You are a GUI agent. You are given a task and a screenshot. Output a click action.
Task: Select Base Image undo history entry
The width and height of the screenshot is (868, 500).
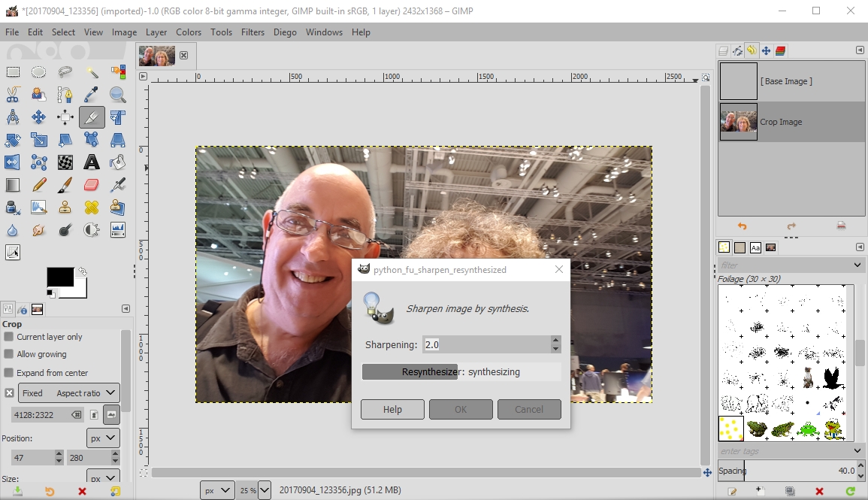[791, 81]
